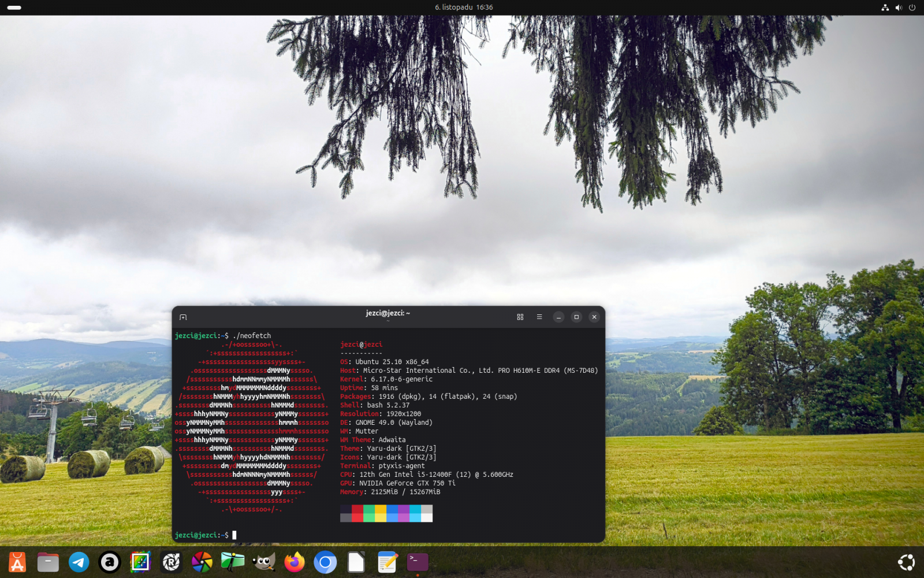The height and width of the screenshot is (578, 924).
Task: Click the Kernel value 6.17.0-6-generic
Action: pyautogui.click(x=402, y=379)
